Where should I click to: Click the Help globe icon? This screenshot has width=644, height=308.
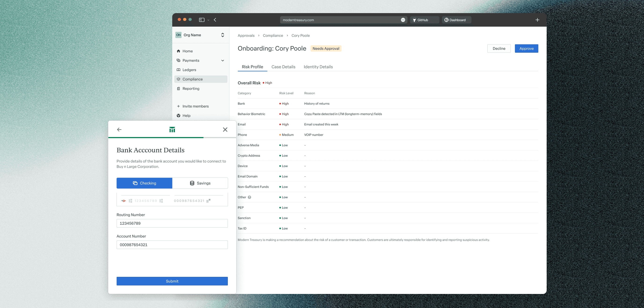(x=179, y=116)
